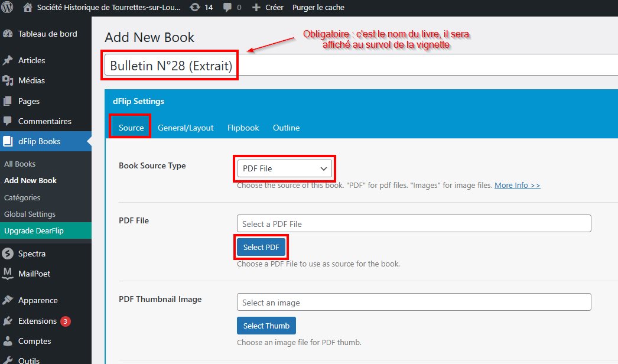Select Add New Book submenu item
This screenshot has height=364, width=618.
30,180
